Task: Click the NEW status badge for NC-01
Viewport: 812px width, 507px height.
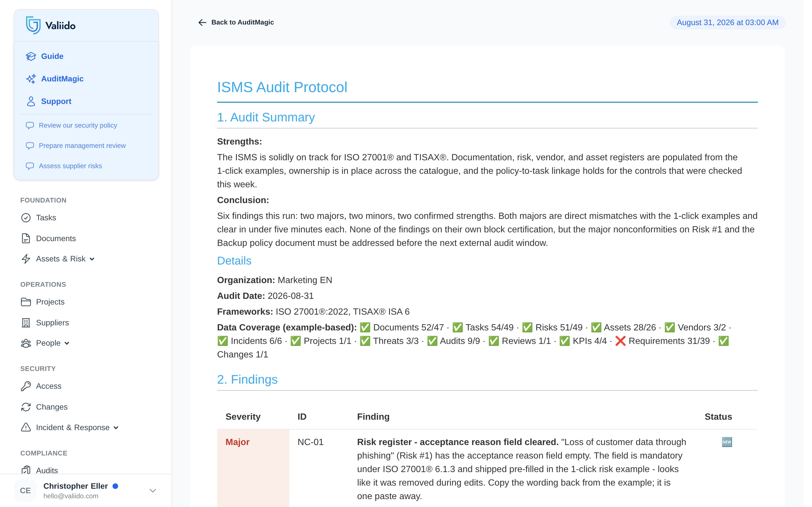Action: point(727,442)
